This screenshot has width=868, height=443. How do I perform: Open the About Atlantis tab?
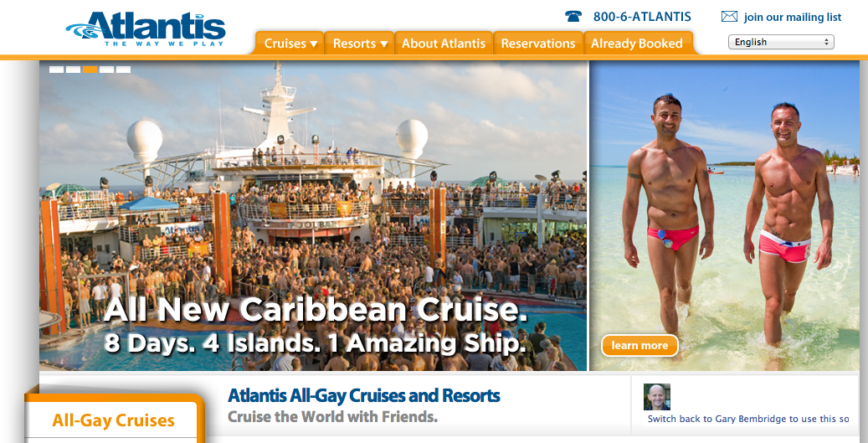[x=444, y=44]
